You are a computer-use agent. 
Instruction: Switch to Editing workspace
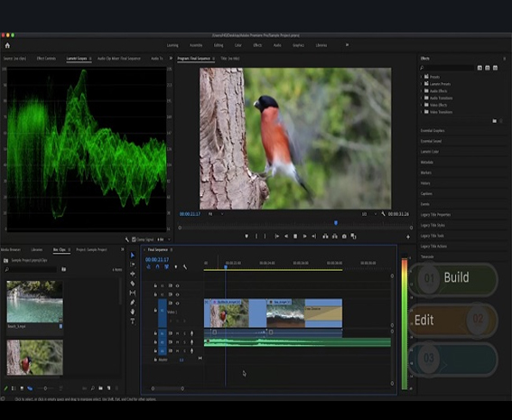219,45
